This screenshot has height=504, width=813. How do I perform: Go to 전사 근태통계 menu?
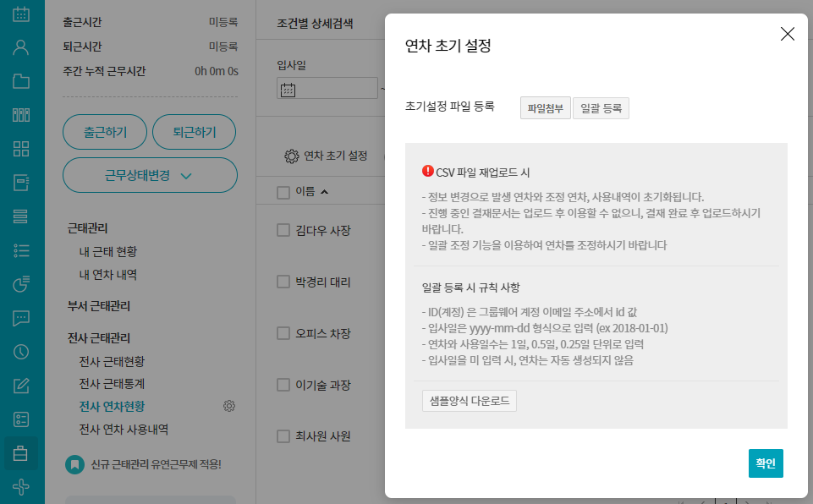coord(112,384)
